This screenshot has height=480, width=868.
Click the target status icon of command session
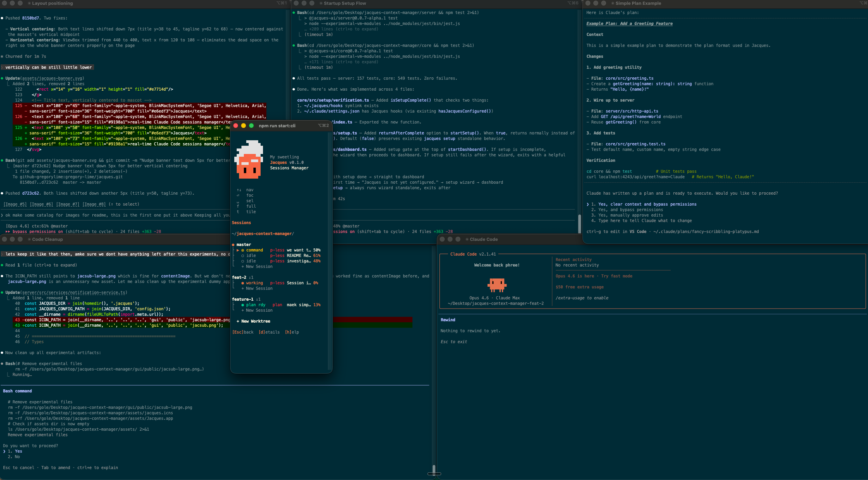(x=243, y=250)
